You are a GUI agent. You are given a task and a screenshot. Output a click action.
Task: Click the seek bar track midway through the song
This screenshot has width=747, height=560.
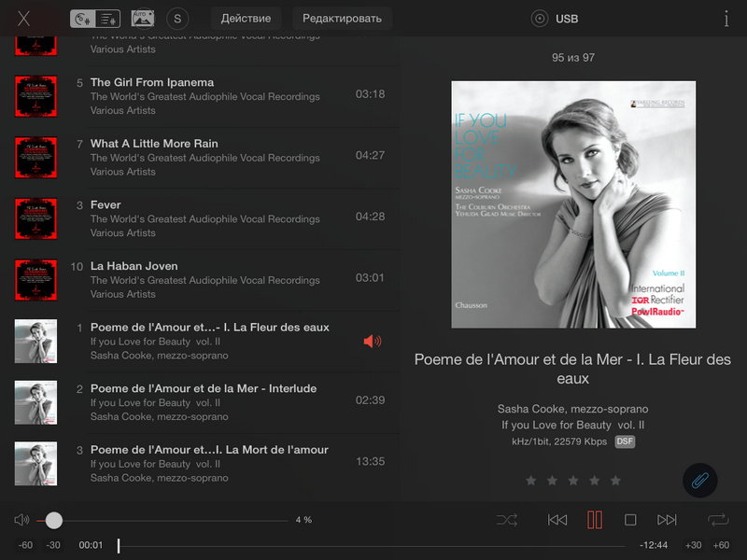[x=372, y=546]
